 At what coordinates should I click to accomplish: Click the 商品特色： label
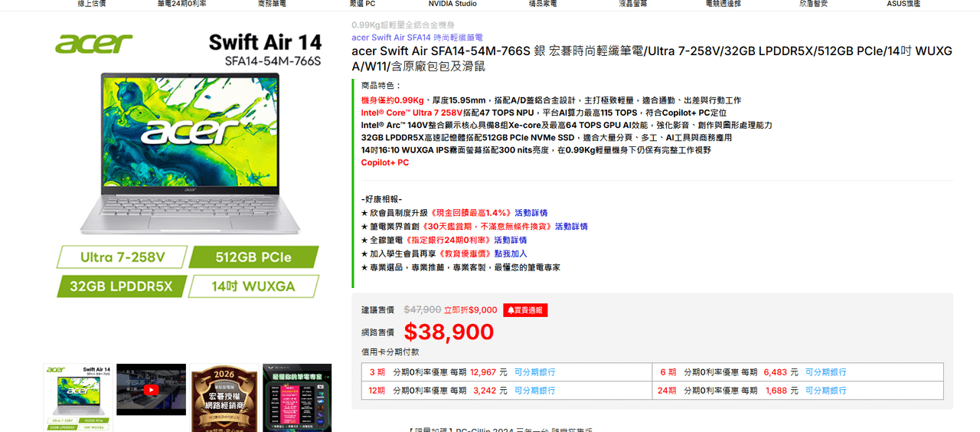(x=381, y=85)
